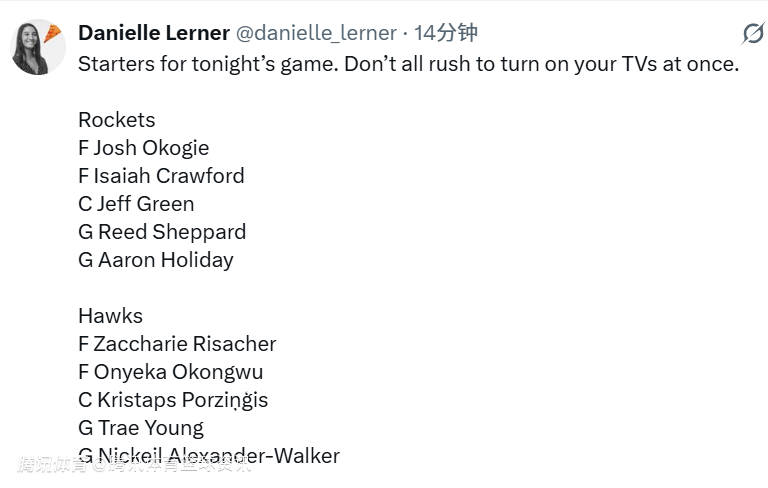Click the Grok explain icon at top right
Viewport: 768px width, 488px height.
pos(752,33)
